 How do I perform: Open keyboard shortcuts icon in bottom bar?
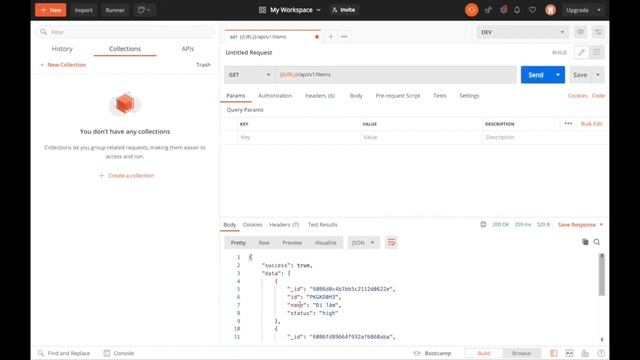pos(585,353)
